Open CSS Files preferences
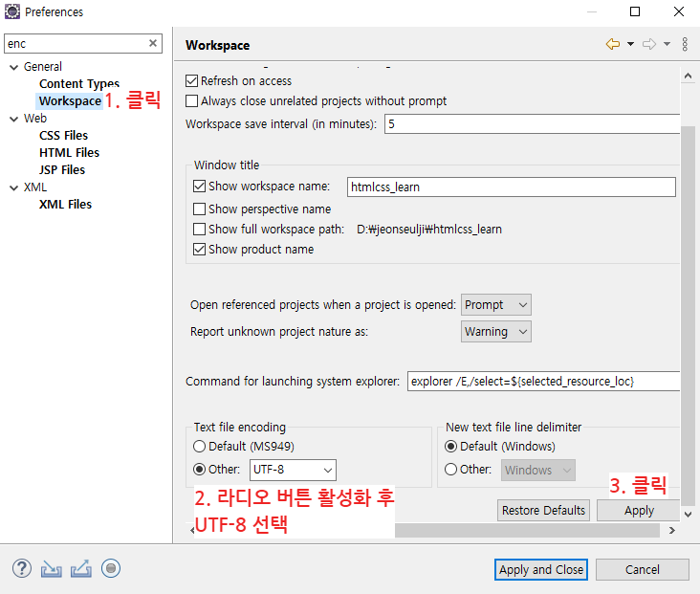This screenshot has width=700, height=594. tap(63, 135)
